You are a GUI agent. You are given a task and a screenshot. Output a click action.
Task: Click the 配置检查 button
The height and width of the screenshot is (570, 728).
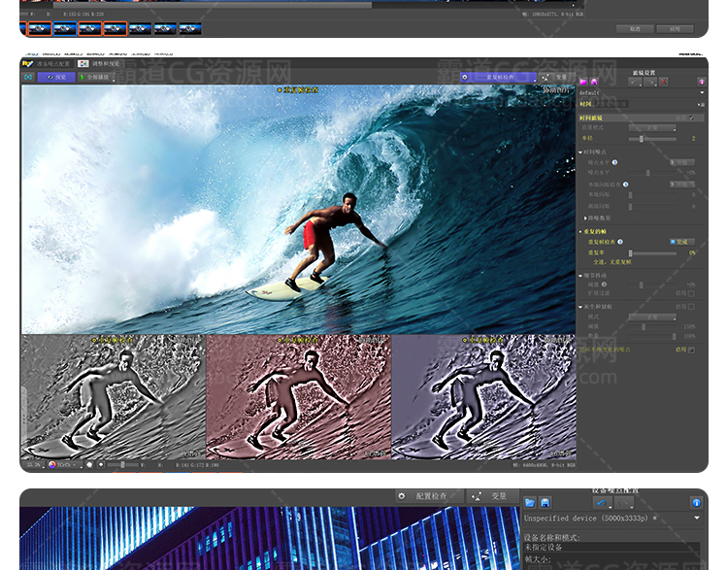(429, 496)
